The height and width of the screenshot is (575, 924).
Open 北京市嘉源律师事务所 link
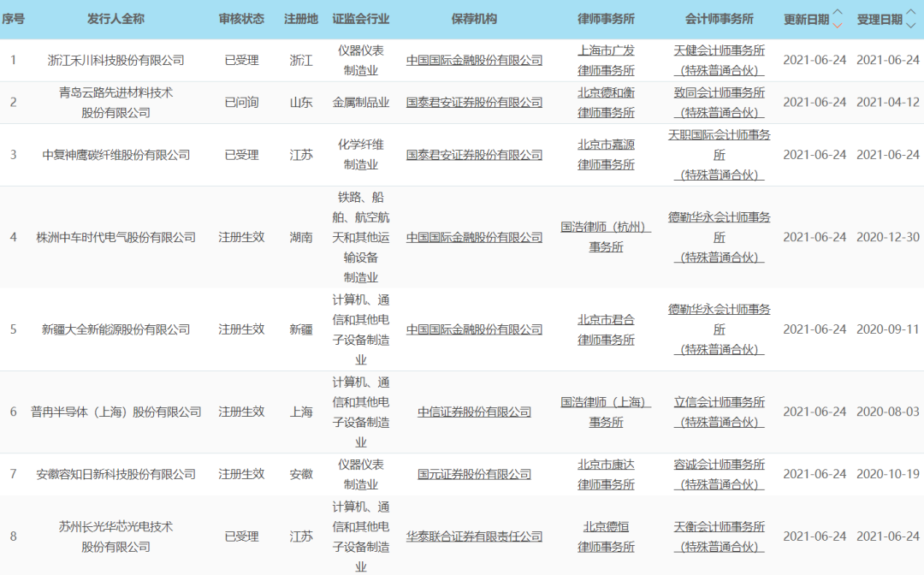coord(606,155)
